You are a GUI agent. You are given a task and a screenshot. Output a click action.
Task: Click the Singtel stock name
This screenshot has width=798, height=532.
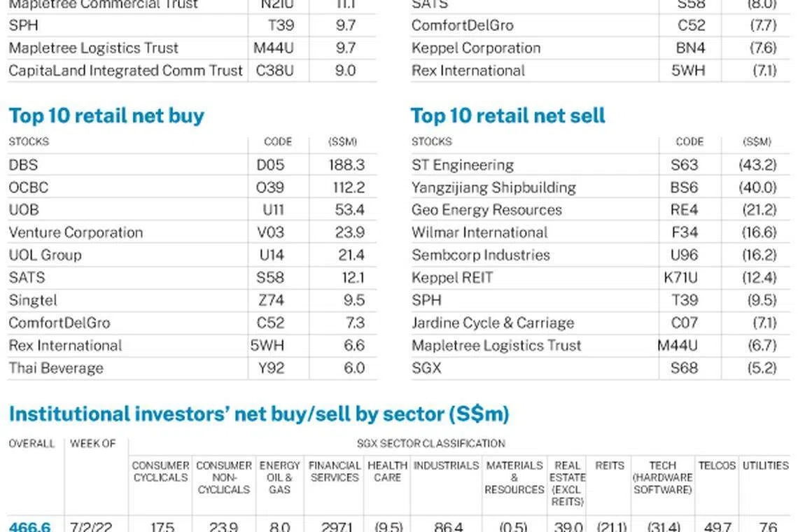[33, 300]
